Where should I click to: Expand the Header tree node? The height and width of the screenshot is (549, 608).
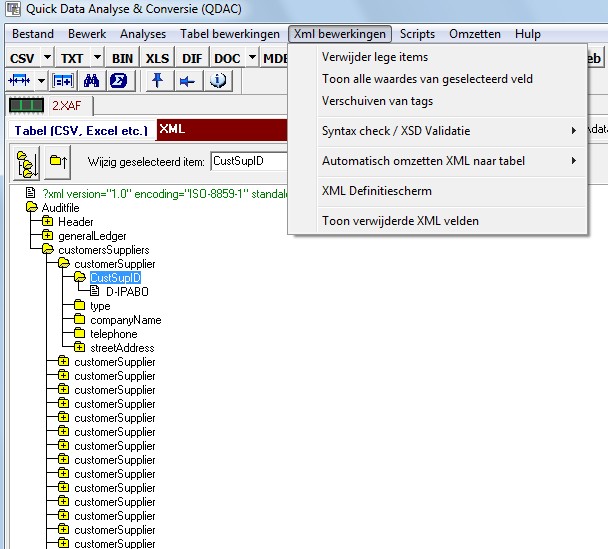47,222
